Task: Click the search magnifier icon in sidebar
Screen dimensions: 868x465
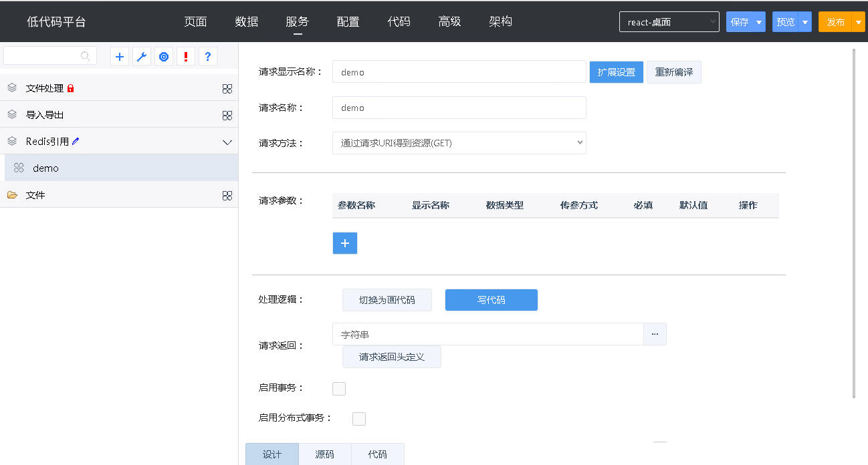Action: [86, 57]
